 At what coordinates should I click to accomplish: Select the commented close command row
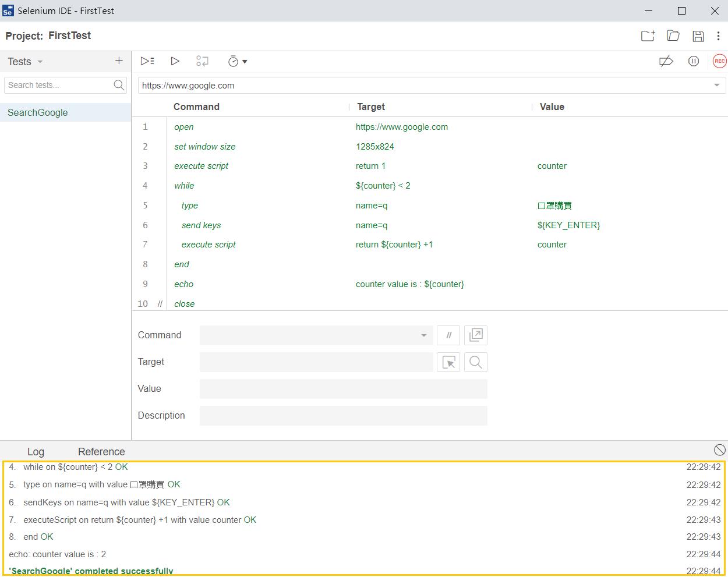tap(430, 303)
